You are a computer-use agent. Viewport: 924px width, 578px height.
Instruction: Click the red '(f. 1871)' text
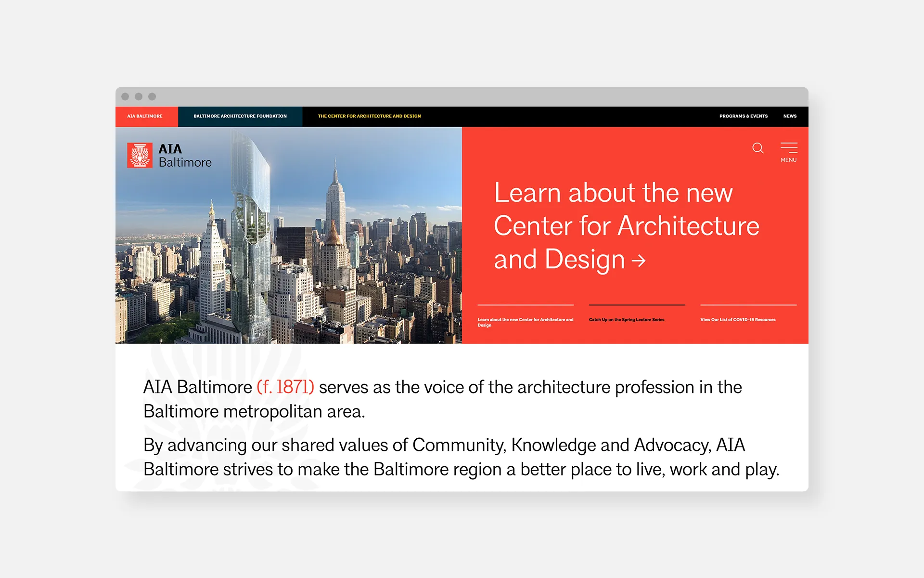coord(285,387)
